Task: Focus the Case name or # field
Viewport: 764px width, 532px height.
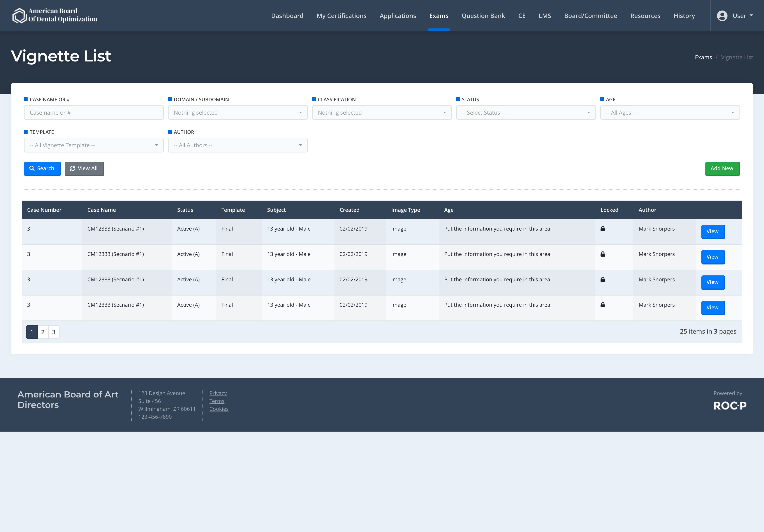Action: (93, 113)
